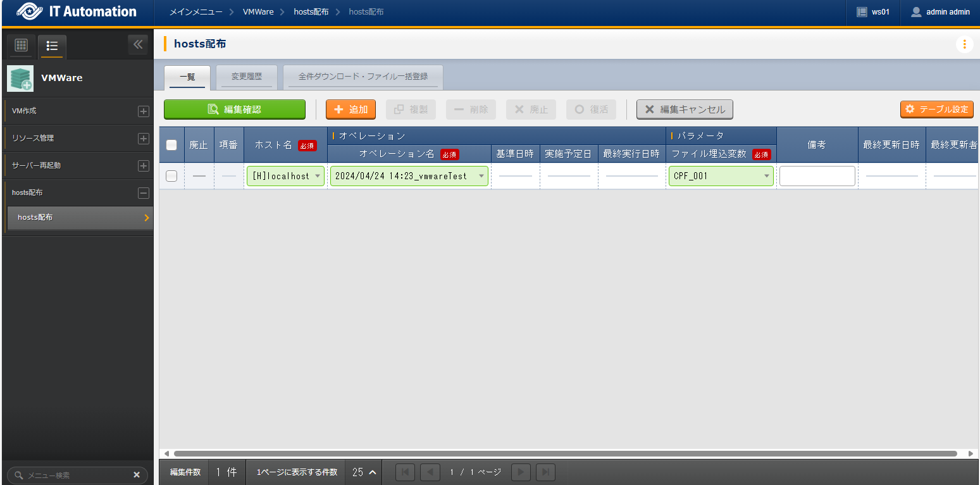Expand the VM作成 menu group

[144, 111]
